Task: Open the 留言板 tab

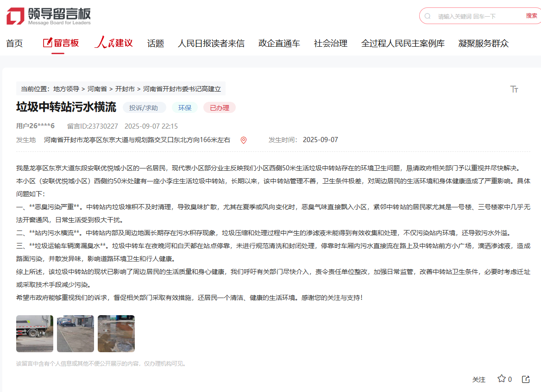Action: click(61, 44)
